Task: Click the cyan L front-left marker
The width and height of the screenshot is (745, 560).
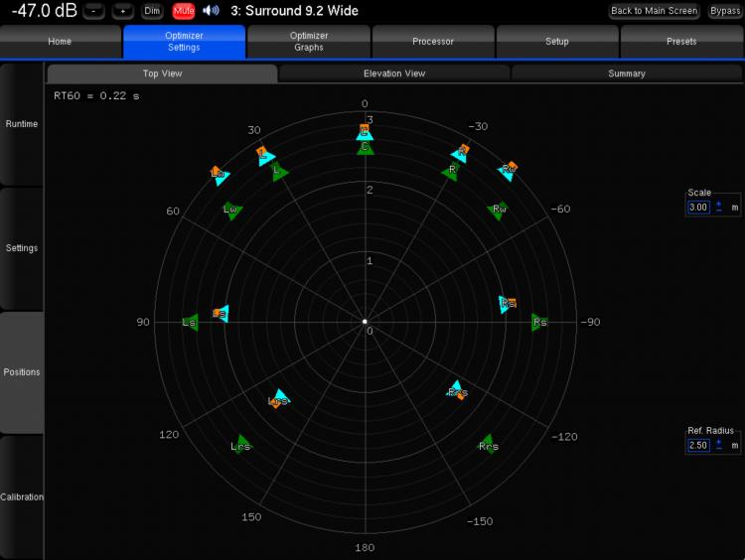Action: (265, 158)
